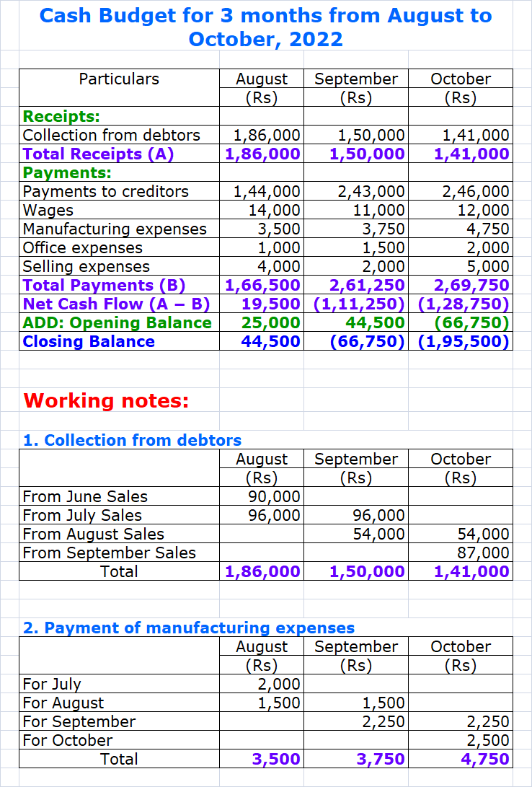Click Net Cash Flow October value (1,28,750)
532x787 pixels.
(464, 304)
